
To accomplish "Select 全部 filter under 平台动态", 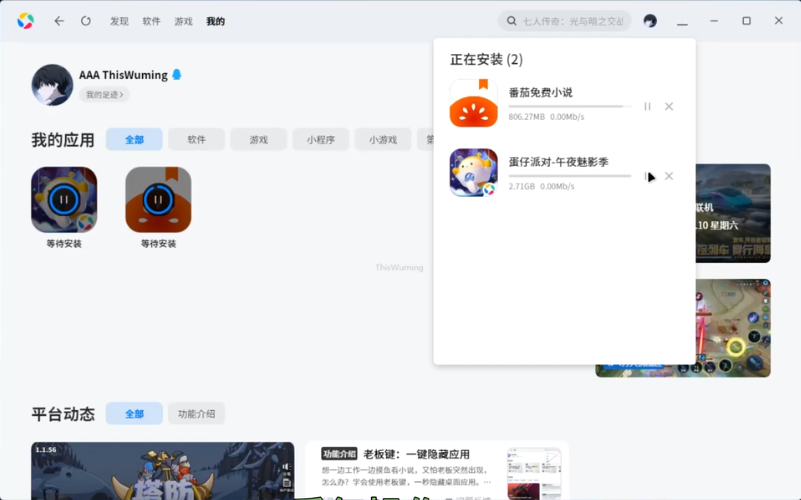I will coord(134,414).
